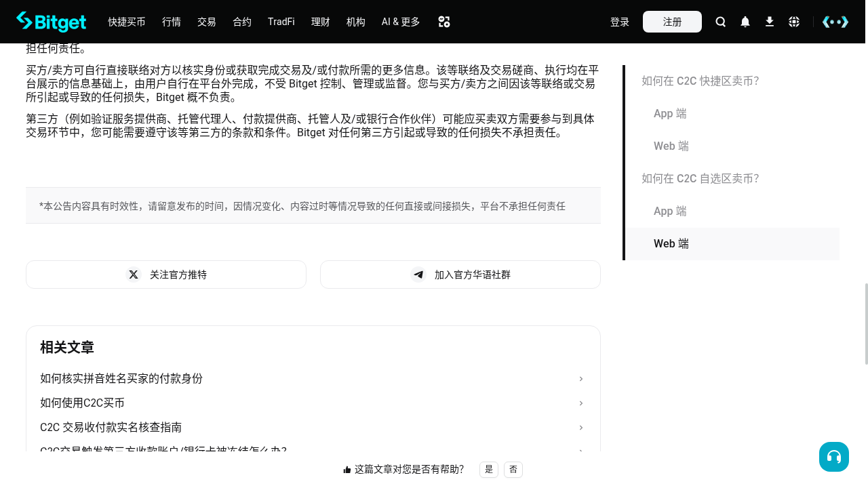Click the 登录 login link
The height and width of the screenshot is (488, 868).
tap(620, 22)
